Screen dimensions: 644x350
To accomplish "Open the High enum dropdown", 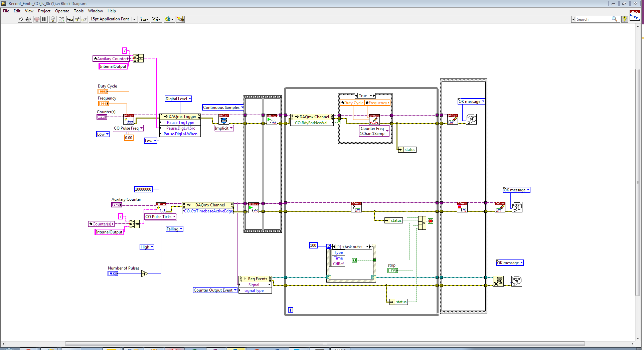I will tap(147, 247).
